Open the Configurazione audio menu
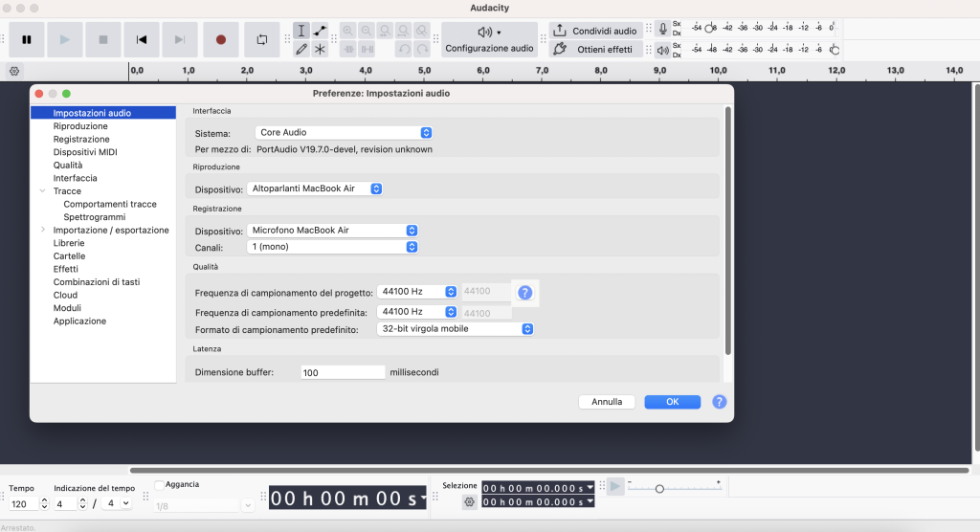Viewport: 980px width, 532px height. pos(489,39)
